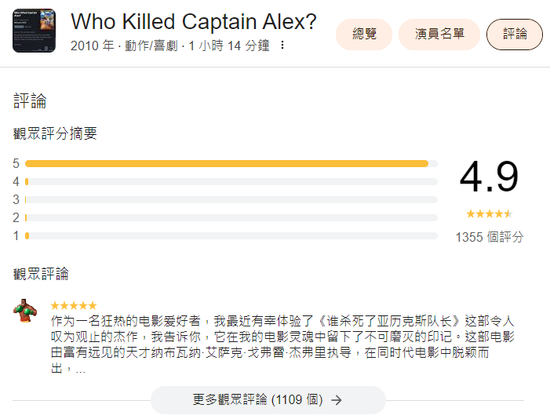This screenshot has height=419, width=550.
Task: Click the movie poster thumbnail
Action: point(34,31)
